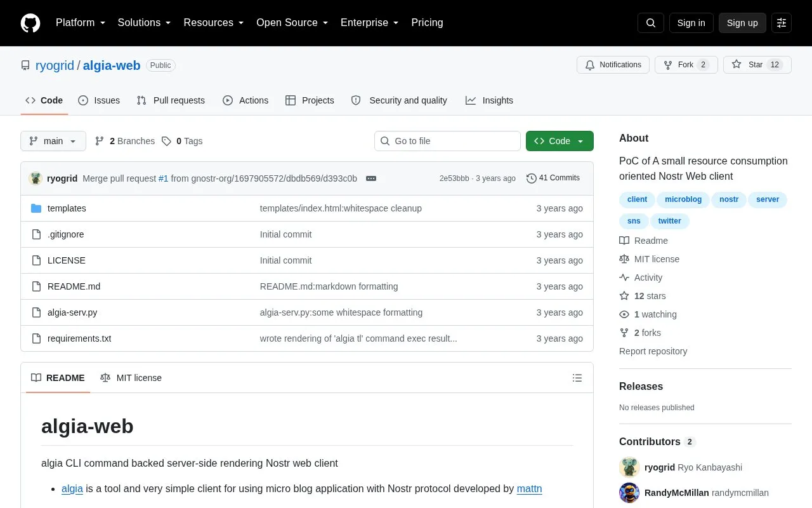
Task: Click the commit details ellipsis icon
Action: 371,178
